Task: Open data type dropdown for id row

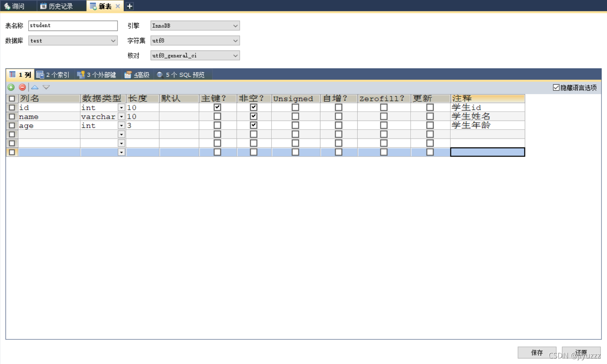Action: (x=121, y=108)
